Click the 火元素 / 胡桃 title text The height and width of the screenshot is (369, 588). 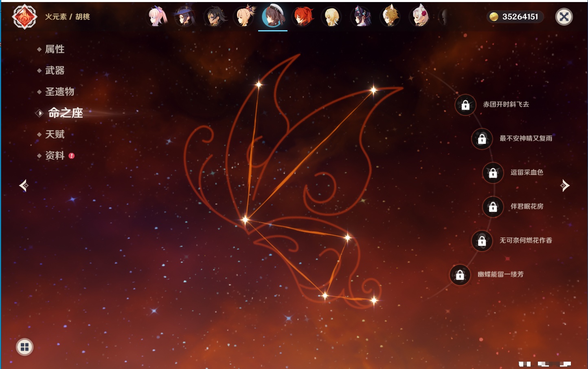click(67, 17)
